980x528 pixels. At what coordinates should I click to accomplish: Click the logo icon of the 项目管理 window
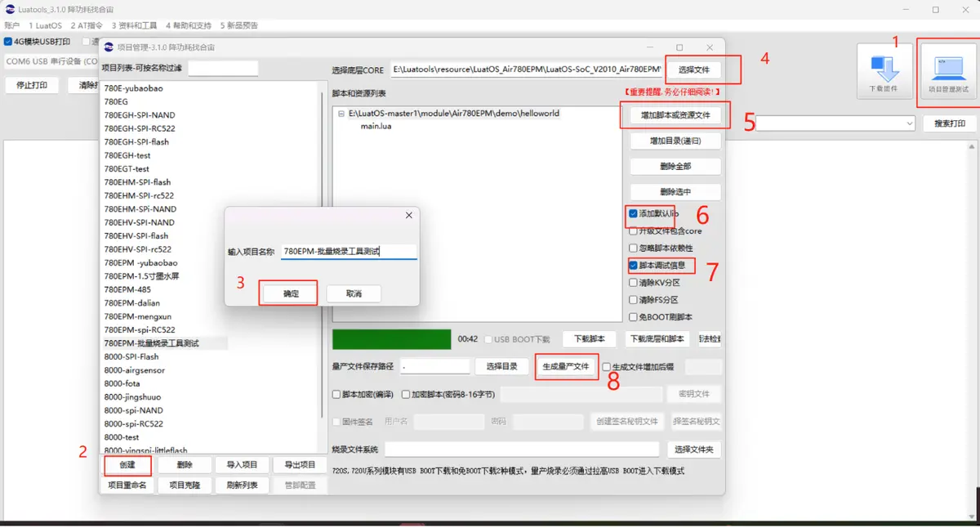coord(109,47)
